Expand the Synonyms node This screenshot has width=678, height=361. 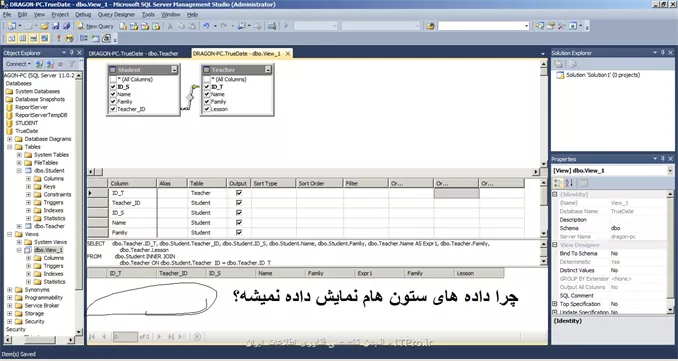coord(10,290)
